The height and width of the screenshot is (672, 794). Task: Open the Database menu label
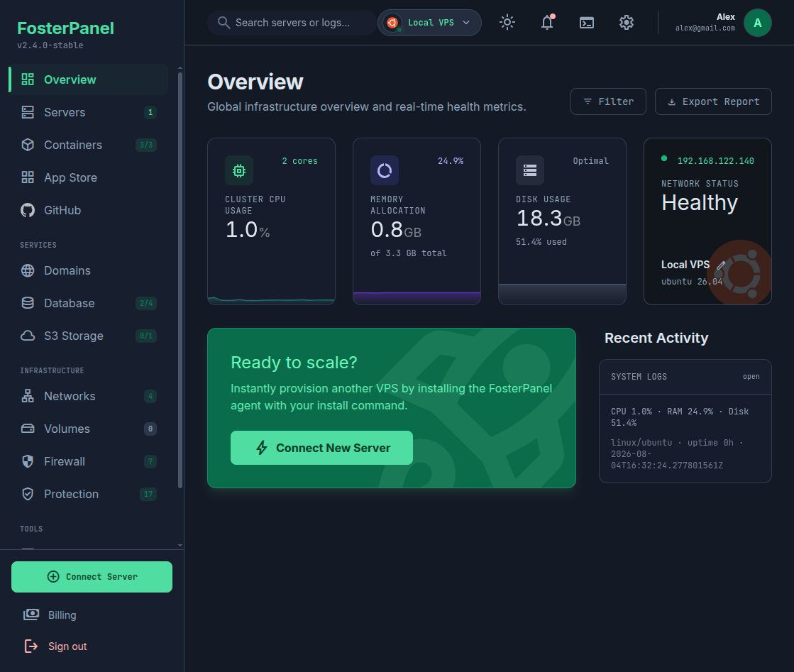[x=70, y=303]
